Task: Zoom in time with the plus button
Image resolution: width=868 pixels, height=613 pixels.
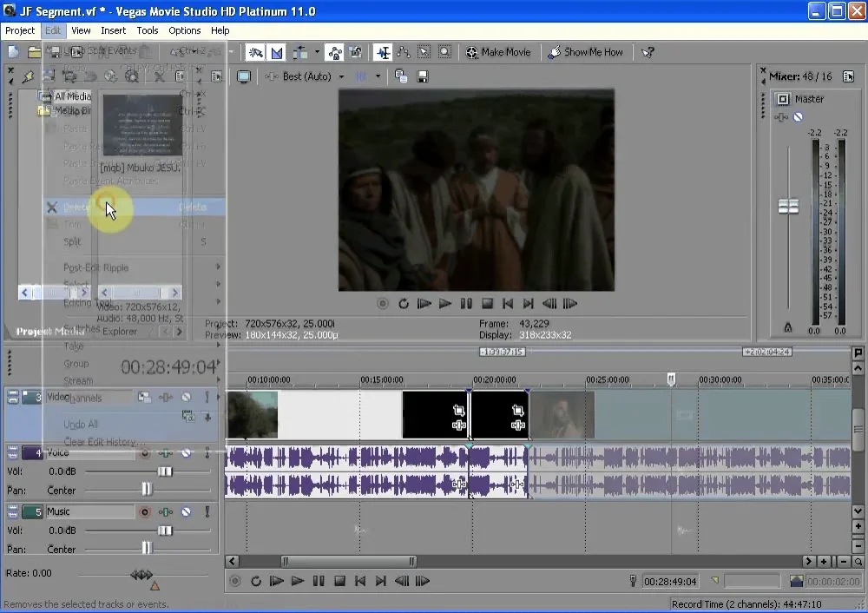Action: pos(824,562)
